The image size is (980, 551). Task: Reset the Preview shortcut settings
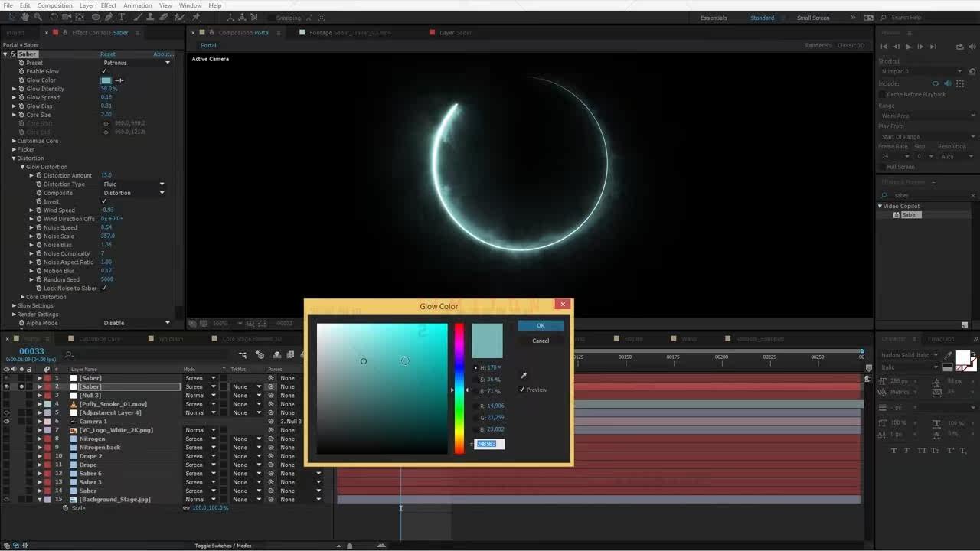click(973, 71)
